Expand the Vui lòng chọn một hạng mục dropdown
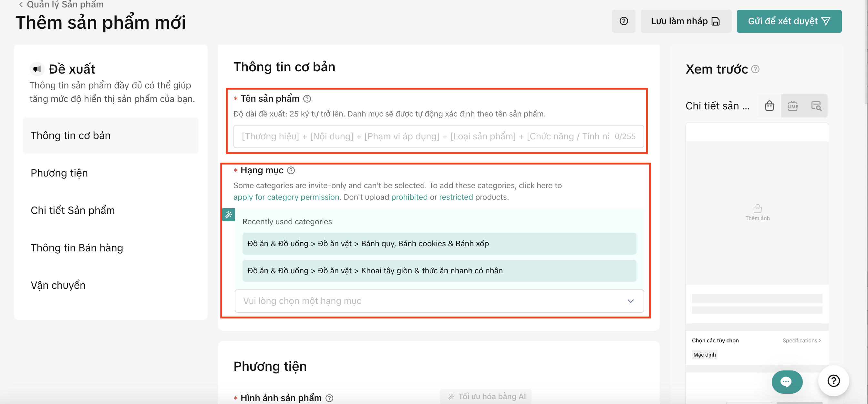 point(439,301)
